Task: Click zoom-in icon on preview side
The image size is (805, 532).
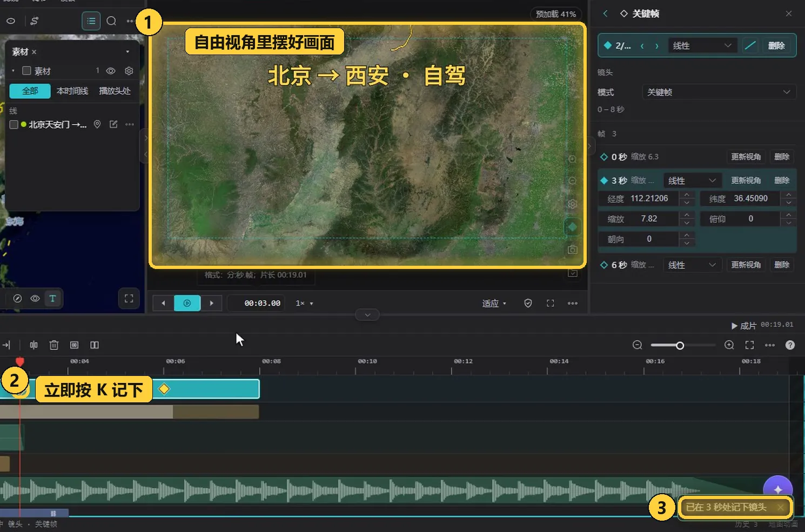Action: tap(572, 159)
